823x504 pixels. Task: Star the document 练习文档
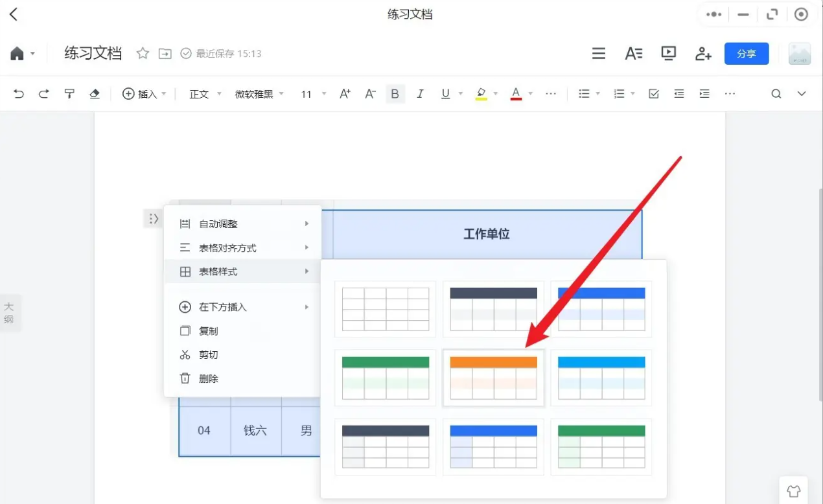point(143,53)
